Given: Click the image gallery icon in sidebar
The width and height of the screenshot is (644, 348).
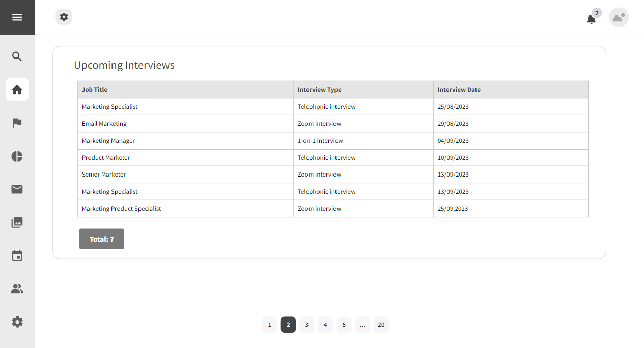Looking at the screenshot, I should click(x=17, y=222).
